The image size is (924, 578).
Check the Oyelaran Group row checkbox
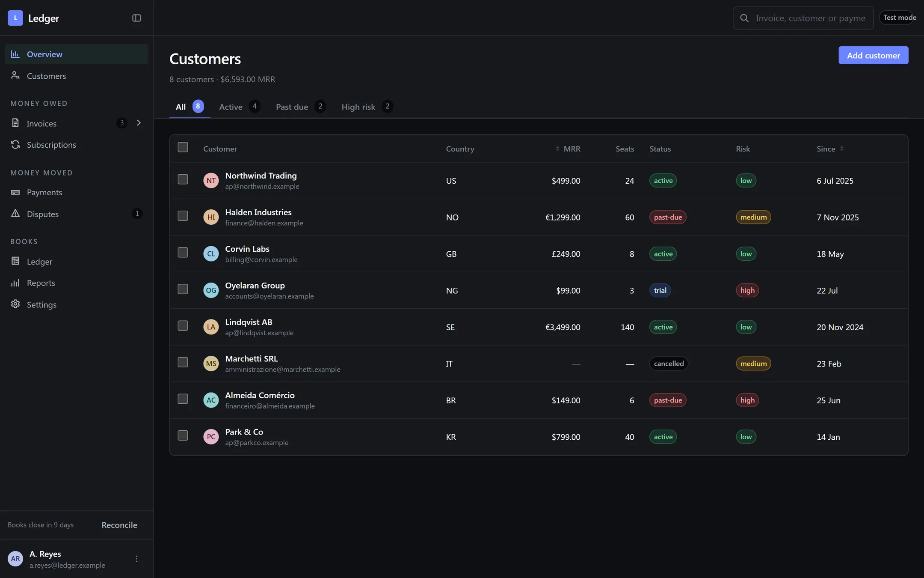(x=183, y=289)
